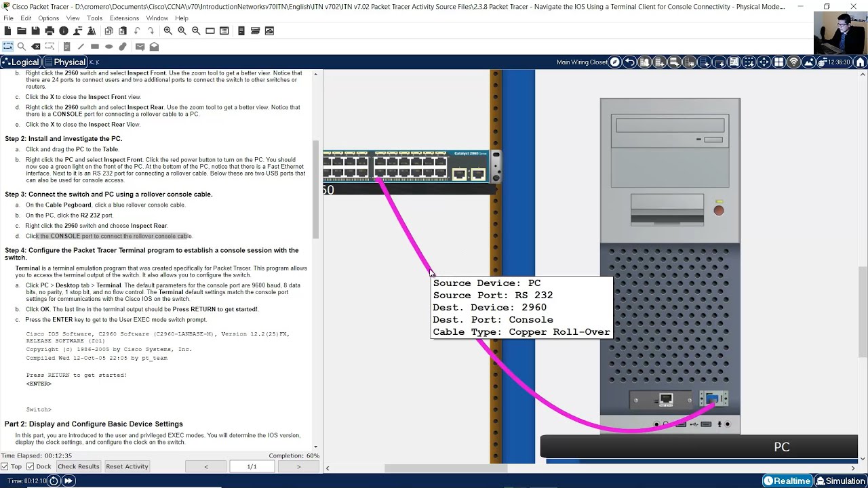The height and width of the screenshot is (488, 868).
Task: Click the RS 232 port on the PC
Action: 713,399
